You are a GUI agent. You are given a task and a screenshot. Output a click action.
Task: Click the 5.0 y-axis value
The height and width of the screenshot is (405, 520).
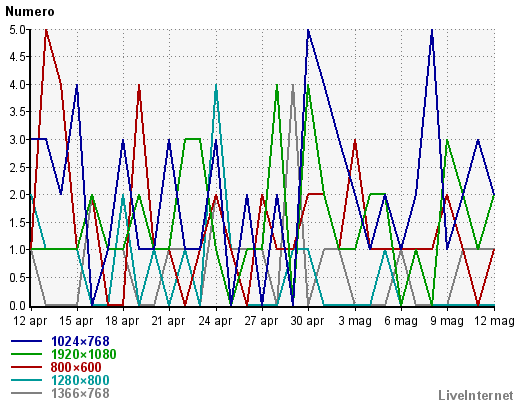click(17, 30)
